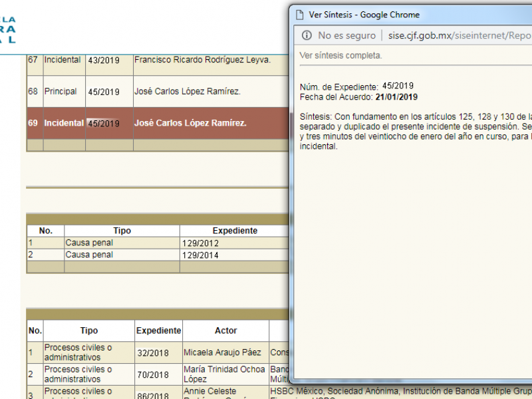Open expediente 86/2018
The image size is (532, 399).
(x=153, y=396)
